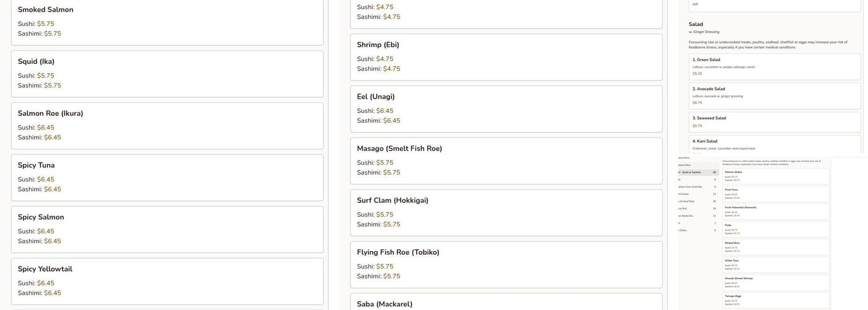Click the 2. Avocado Salad entry
This screenshot has height=310, width=868.
click(x=774, y=95)
